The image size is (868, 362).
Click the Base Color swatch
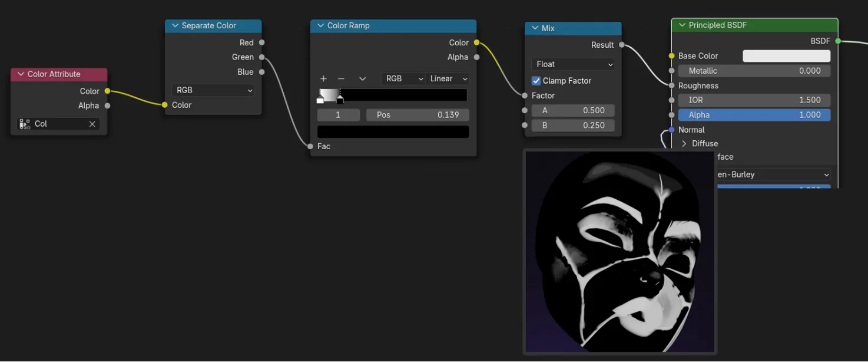(x=787, y=56)
